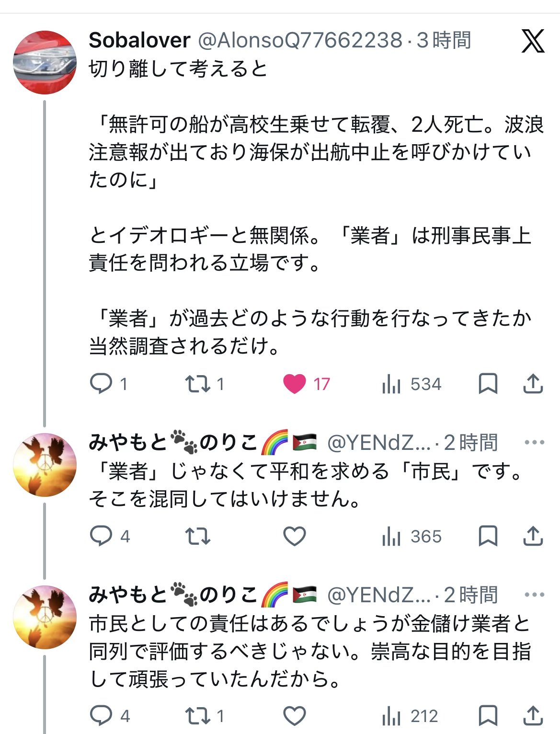Repost Sobalover's post

[198, 384]
